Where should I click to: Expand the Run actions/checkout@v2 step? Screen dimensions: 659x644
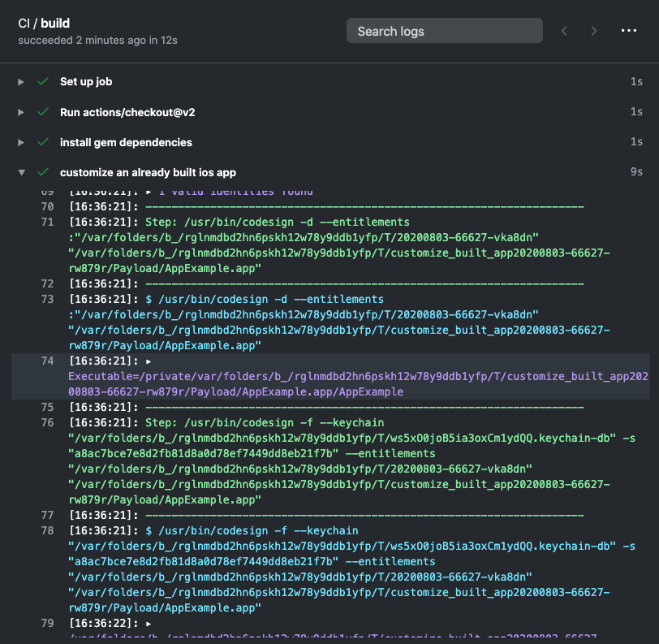coord(21,112)
